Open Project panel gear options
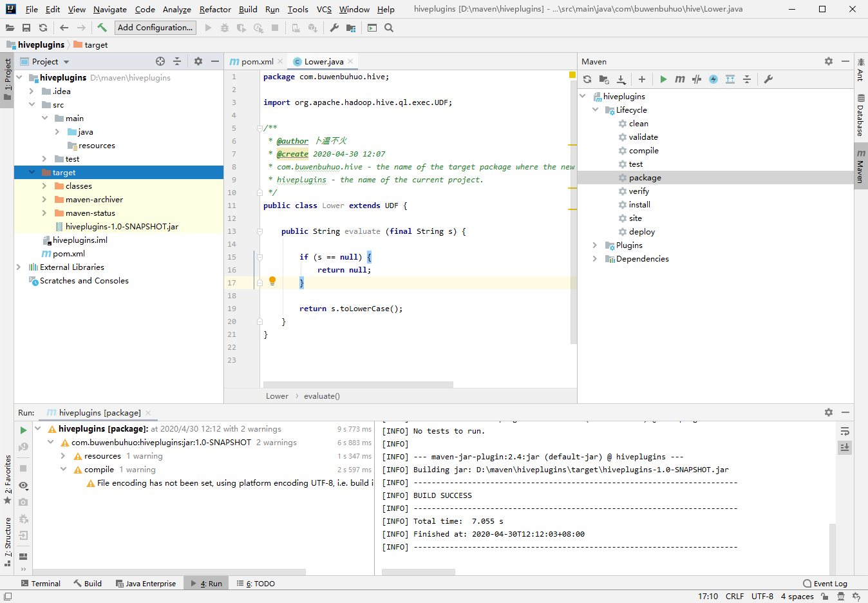Screen dimensions: 868x603 [198, 61]
